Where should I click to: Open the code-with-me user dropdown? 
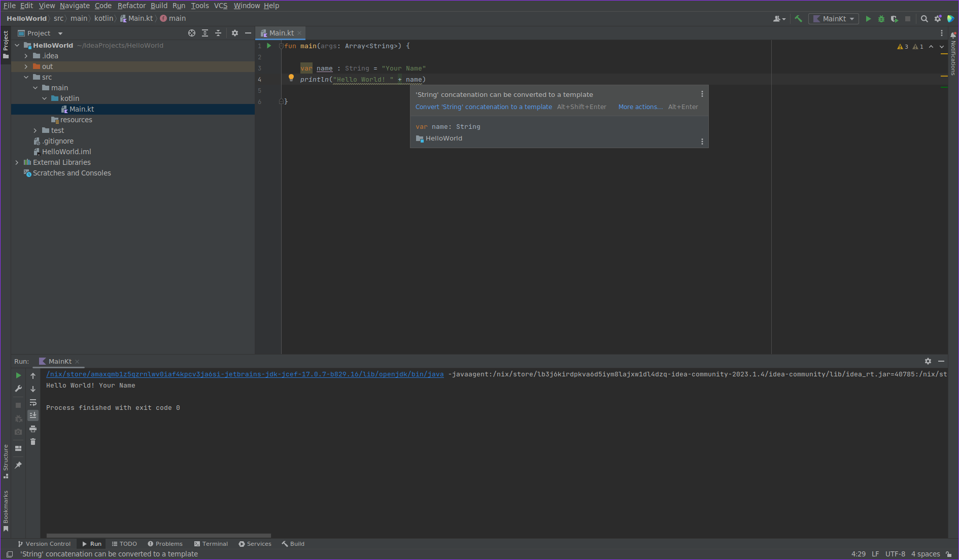(x=779, y=19)
